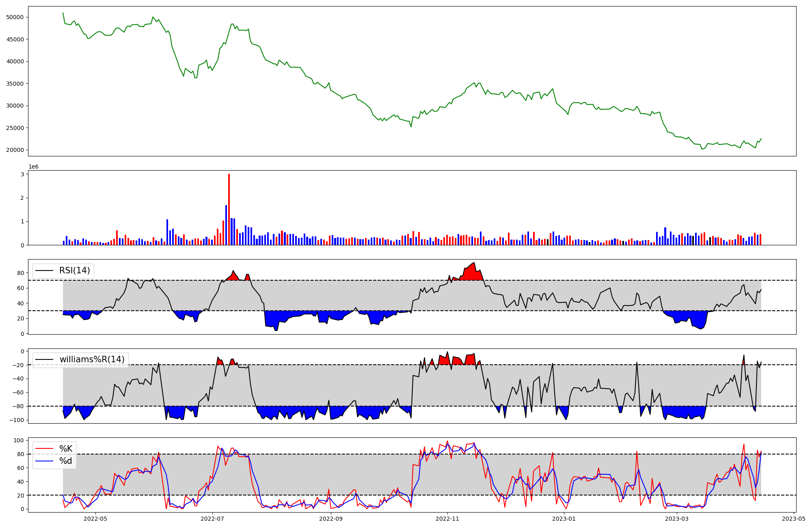812x528 pixels.
Task: Click the RSI(14) legend entry
Action: [74, 270]
